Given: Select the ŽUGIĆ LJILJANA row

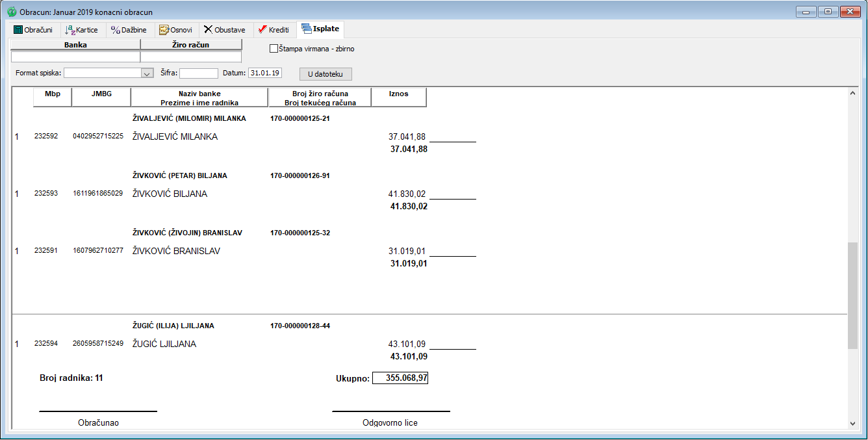Looking at the screenshot, I should [164, 344].
